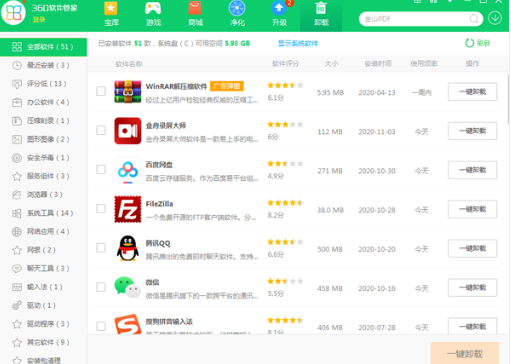Uninstall 微信 with 一键卸载
The width and height of the screenshot is (511, 364).
point(472,287)
